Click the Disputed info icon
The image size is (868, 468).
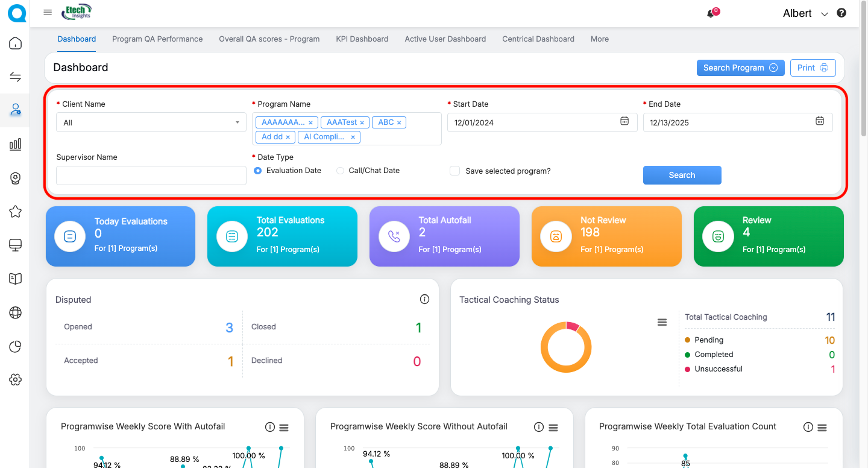coord(424,300)
